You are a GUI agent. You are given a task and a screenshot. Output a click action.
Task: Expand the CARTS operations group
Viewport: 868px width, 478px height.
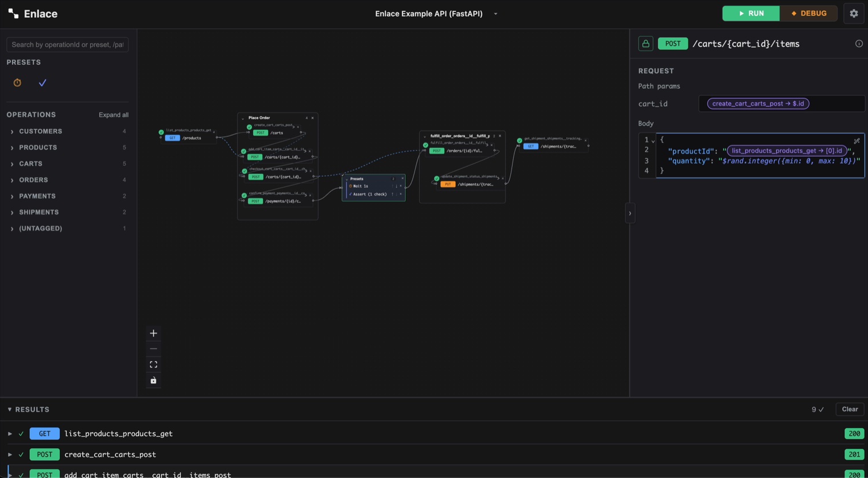point(67,164)
